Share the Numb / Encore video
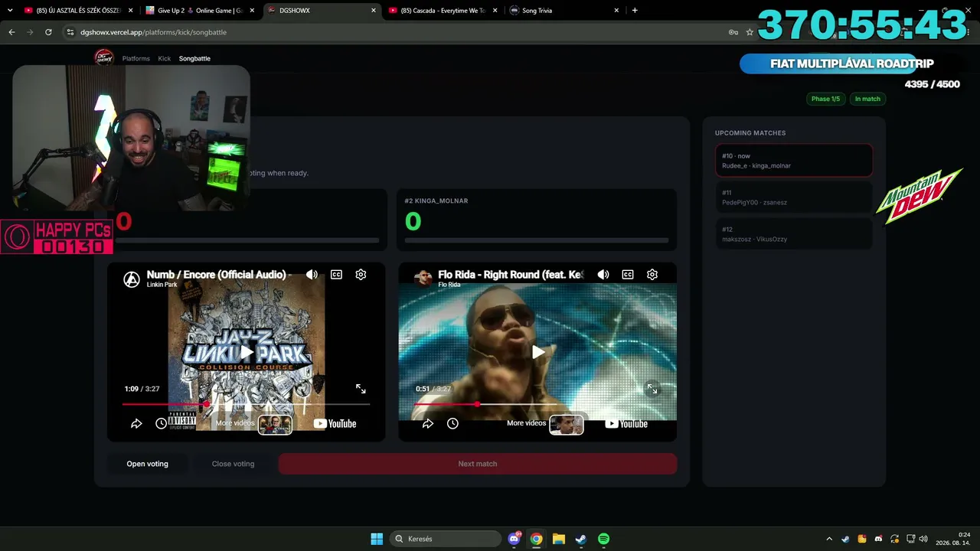 point(136,423)
